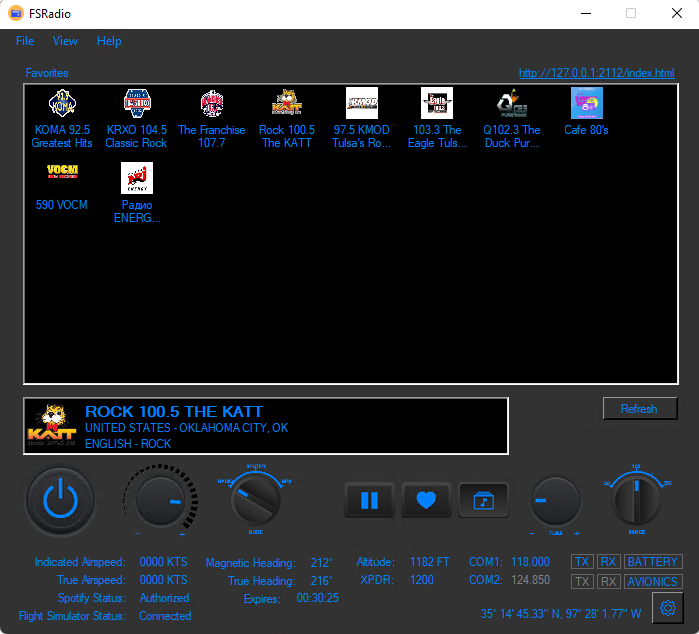The image size is (699, 634).
Task: Open the File menu
Action: [25, 41]
